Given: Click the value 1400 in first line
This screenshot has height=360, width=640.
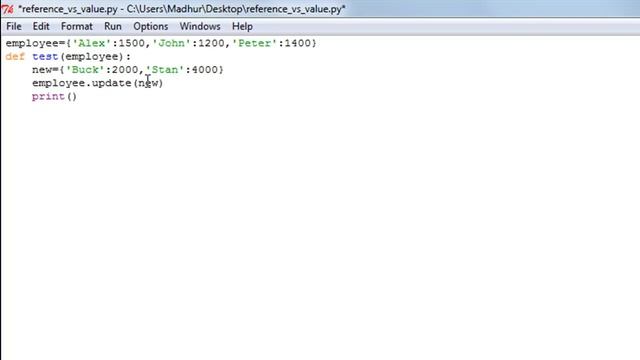Looking at the screenshot, I should tap(298, 43).
